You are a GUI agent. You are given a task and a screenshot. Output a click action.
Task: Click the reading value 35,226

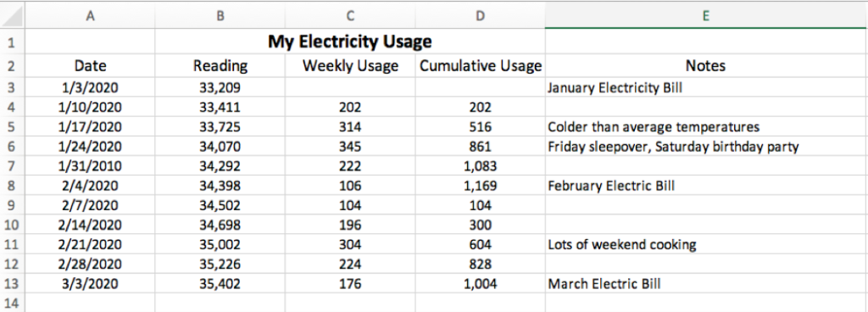point(220,265)
